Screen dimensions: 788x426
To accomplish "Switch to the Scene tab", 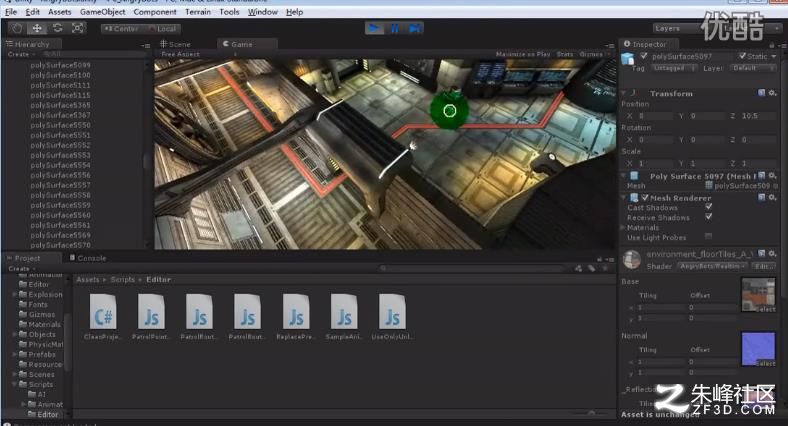I will point(176,44).
